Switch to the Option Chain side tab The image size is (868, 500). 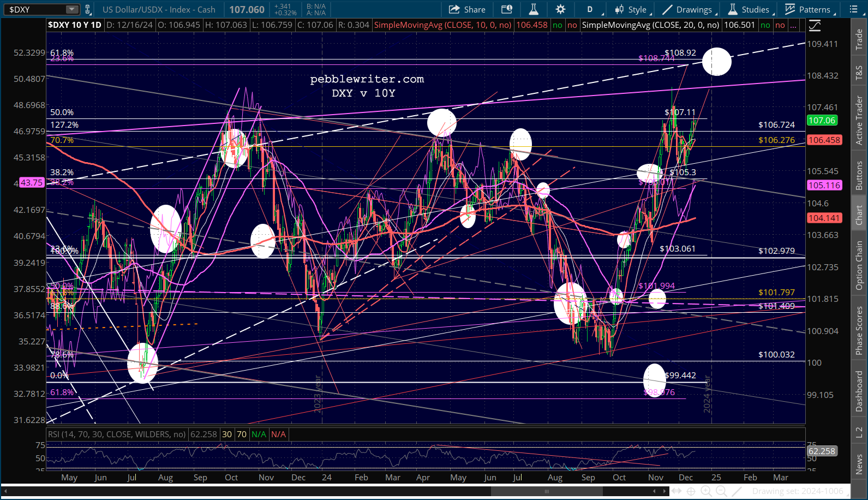[859, 265]
